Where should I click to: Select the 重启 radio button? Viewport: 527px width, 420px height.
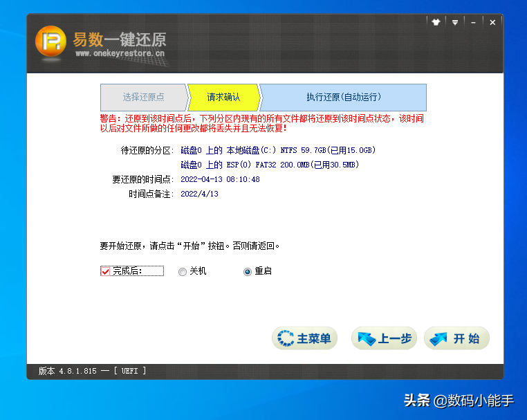tap(248, 272)
